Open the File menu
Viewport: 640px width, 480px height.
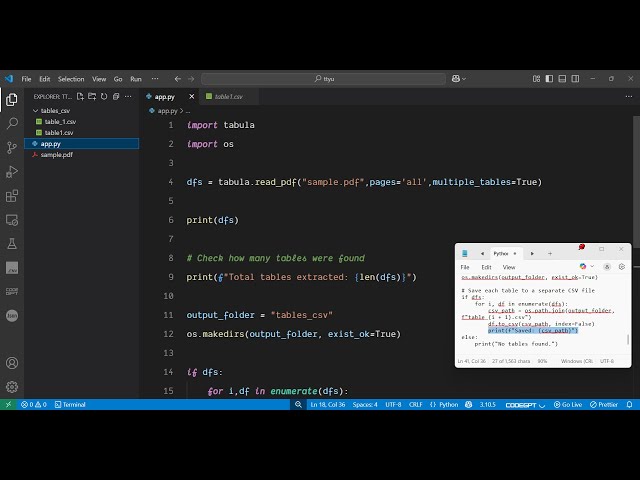26,79
